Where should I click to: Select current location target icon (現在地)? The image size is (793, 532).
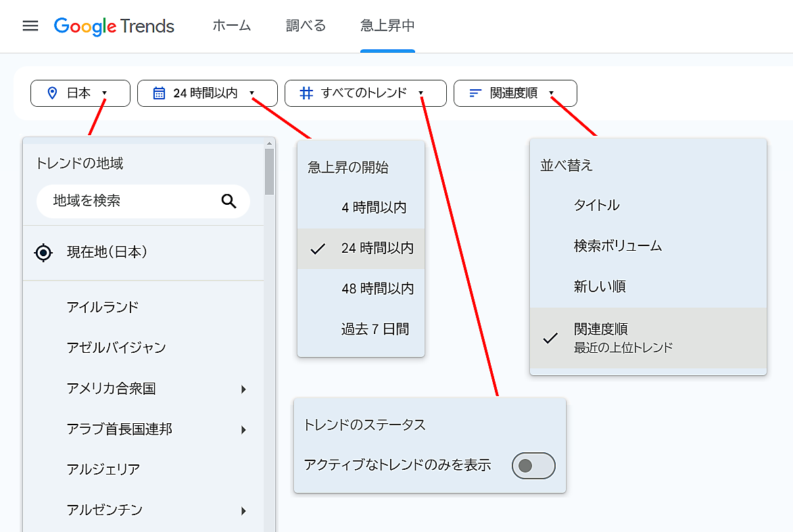43,253
